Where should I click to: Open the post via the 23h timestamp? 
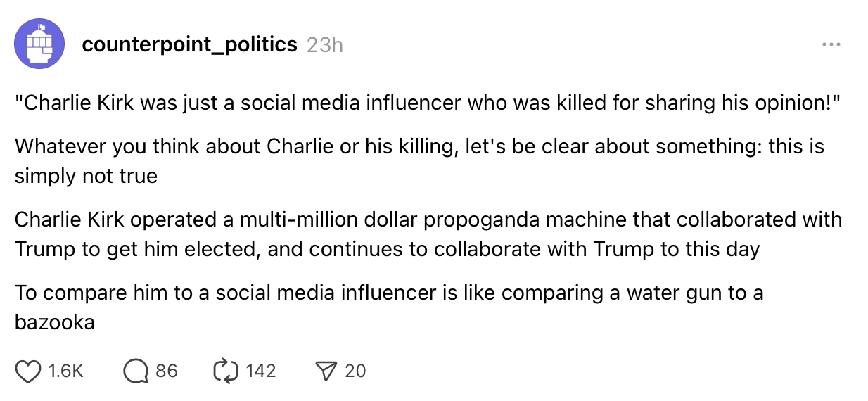(325, 44)
